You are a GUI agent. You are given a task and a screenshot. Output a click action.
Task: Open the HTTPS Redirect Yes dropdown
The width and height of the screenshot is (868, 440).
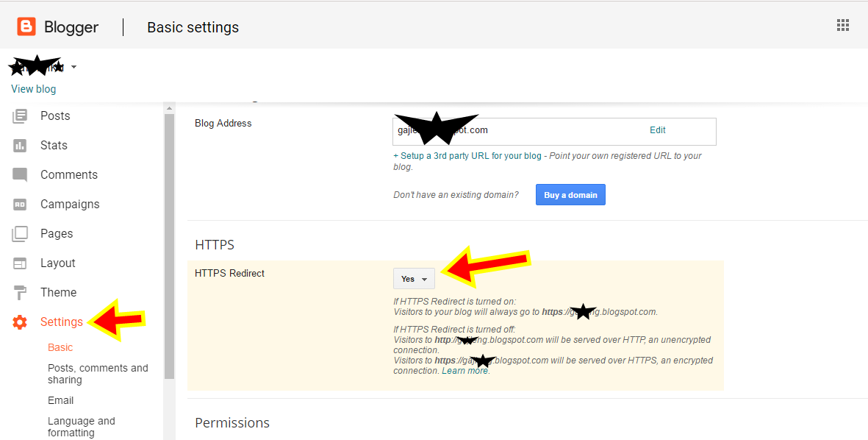(414, 278)
